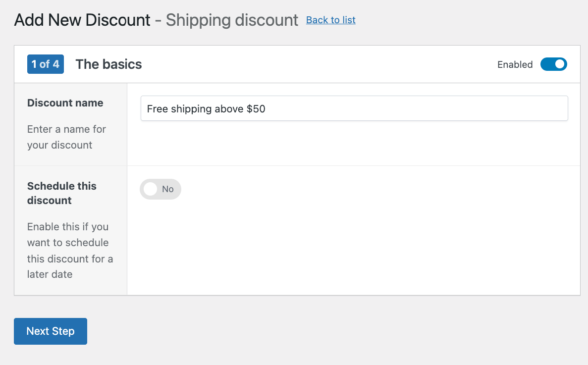The width and height of the screenshot is (588, 365).
Task: Click the word "Step" on Next Step button
Action: [63, 331]
